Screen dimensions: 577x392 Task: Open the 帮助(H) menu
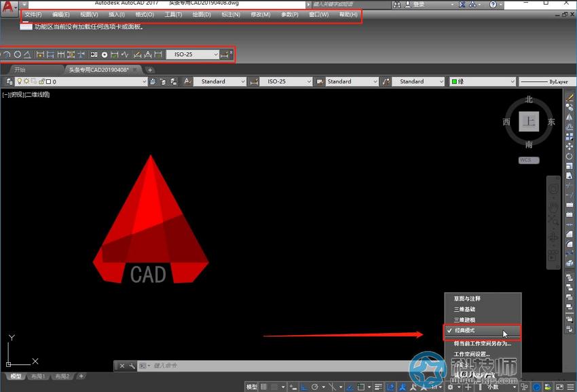click(348, 15)
